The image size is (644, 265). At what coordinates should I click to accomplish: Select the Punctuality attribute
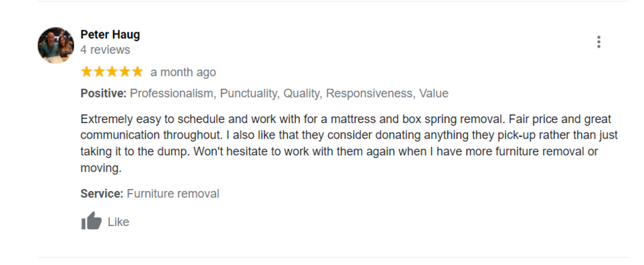point(250,93)
